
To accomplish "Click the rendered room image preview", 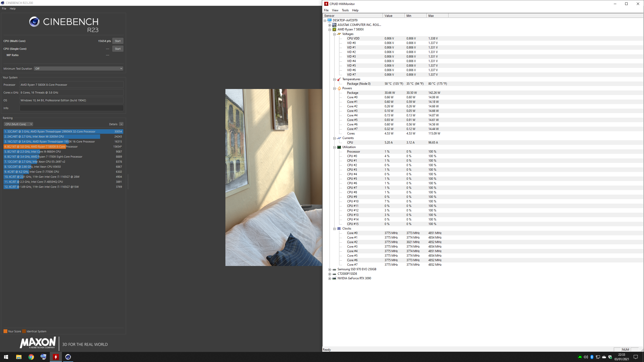I will click(274, 177).
